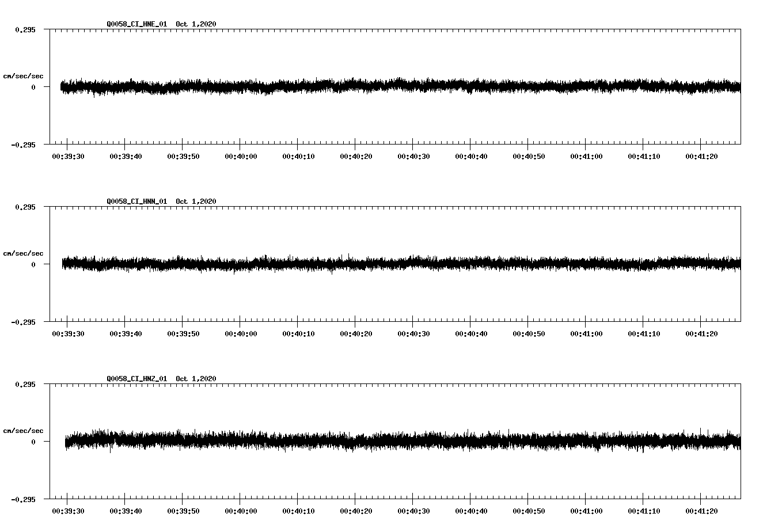Select the Q0058_CI_HNZ_01 channel title
The image size is (782, 532).
click(x=137, y=378)
